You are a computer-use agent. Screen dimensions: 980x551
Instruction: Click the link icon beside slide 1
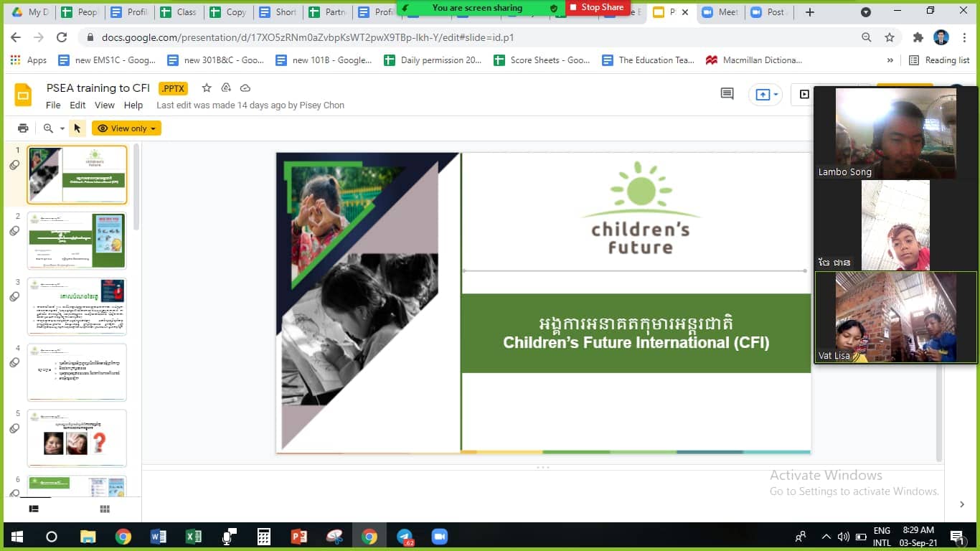[14, 165]
